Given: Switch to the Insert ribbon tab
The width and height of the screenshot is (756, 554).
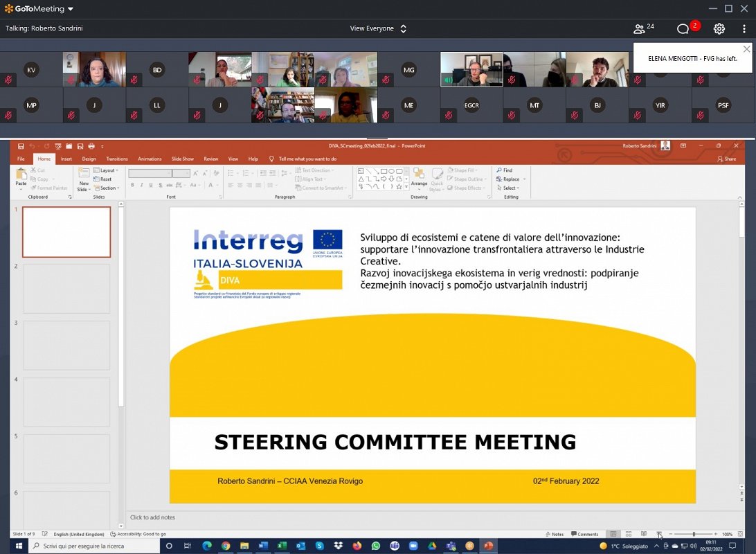Looking at the screenshot, I should pos(66,159).
